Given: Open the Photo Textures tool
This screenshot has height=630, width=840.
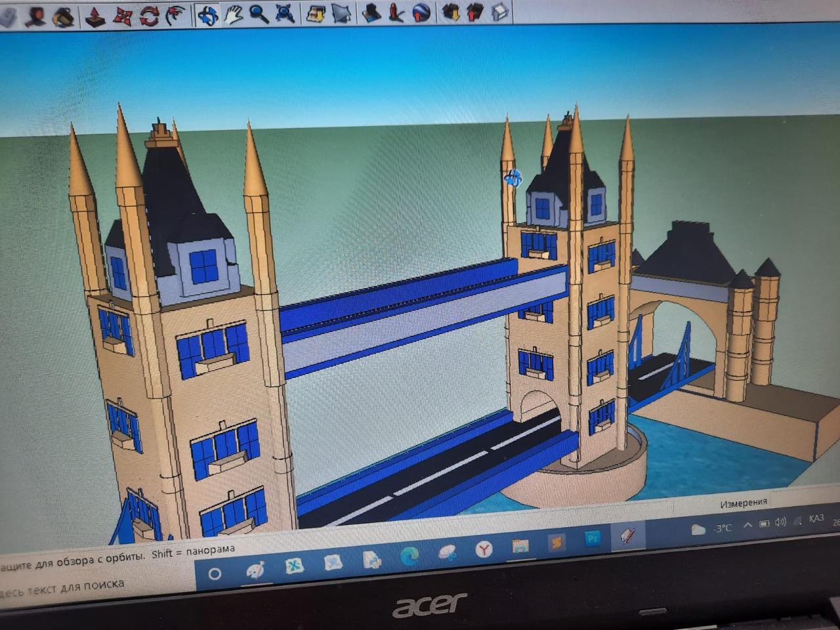Looking at the screenshot, I should [396, 12].
